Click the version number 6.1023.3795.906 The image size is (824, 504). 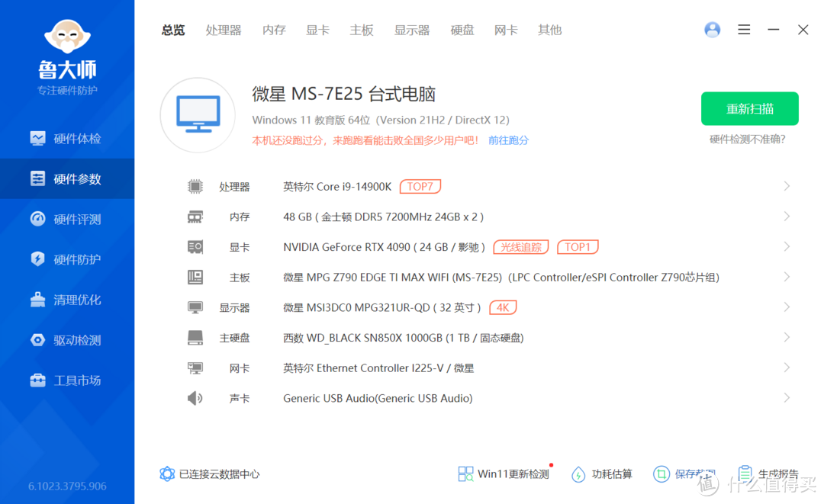[x=67, y=486]
